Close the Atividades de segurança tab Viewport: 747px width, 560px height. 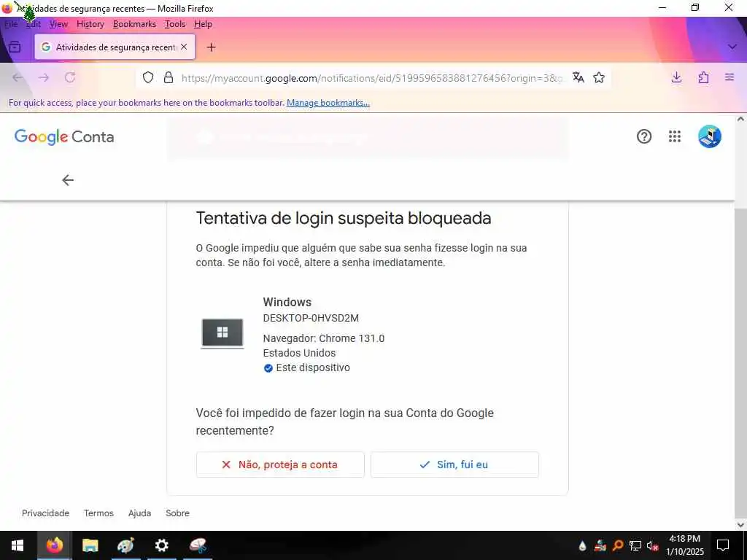(x=184, y=47)
